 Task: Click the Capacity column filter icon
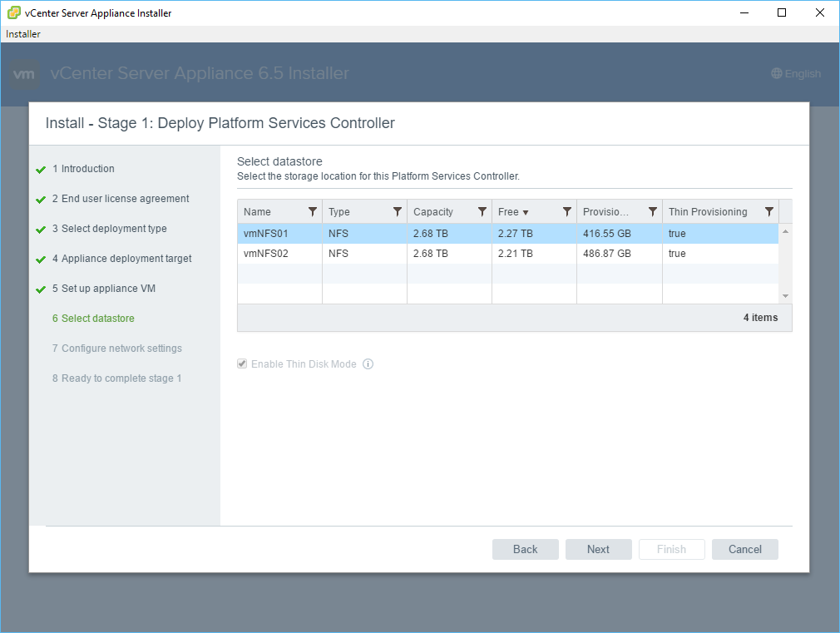point(482,212)
